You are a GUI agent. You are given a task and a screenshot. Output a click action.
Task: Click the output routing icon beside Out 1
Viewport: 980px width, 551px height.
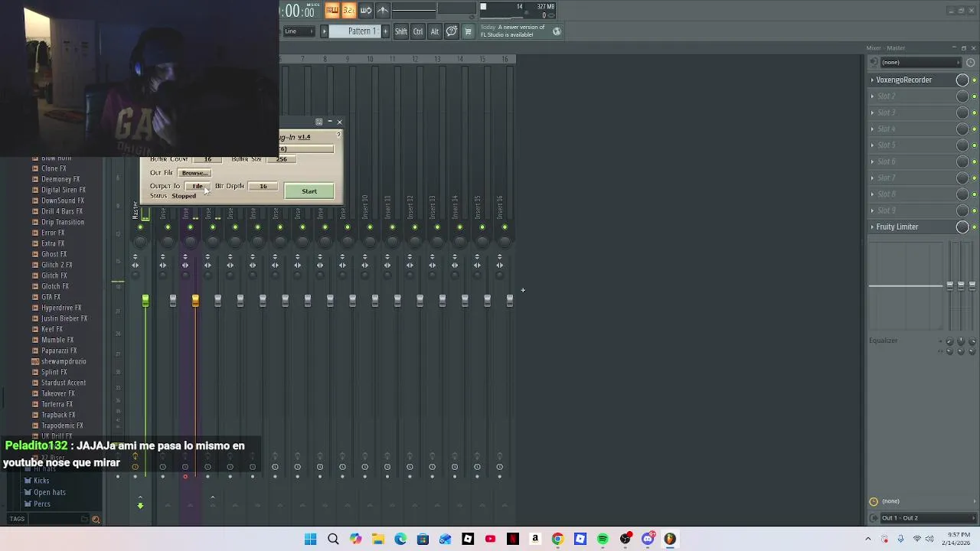[x=874, y=518]
